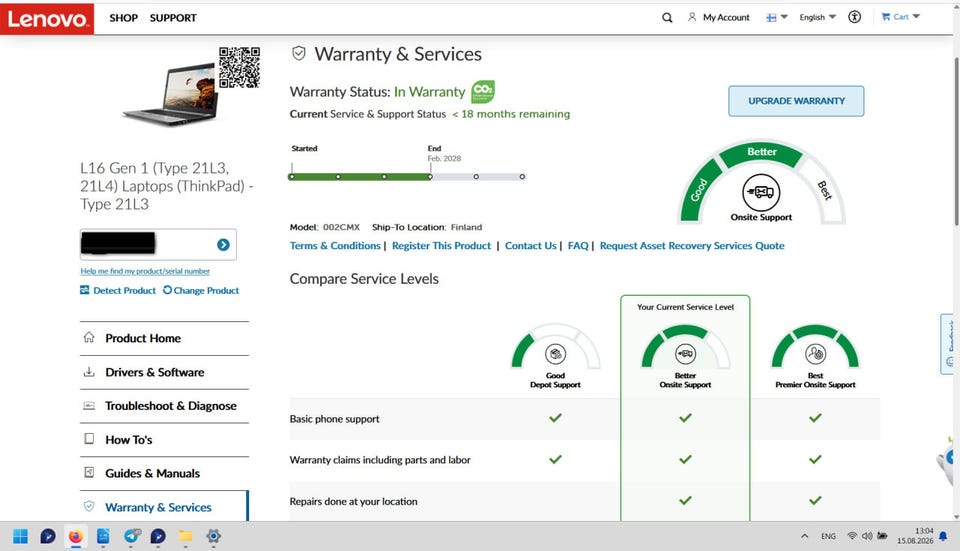Click the warranty End marker on timeline
Image resolution: width=960 pixels, height=551 pixels.
coord(430,176)
